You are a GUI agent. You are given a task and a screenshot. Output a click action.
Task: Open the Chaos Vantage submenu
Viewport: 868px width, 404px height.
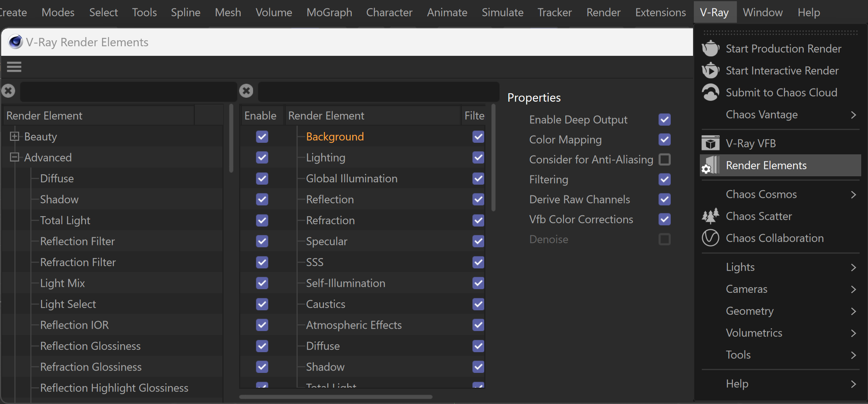(780, 115)
